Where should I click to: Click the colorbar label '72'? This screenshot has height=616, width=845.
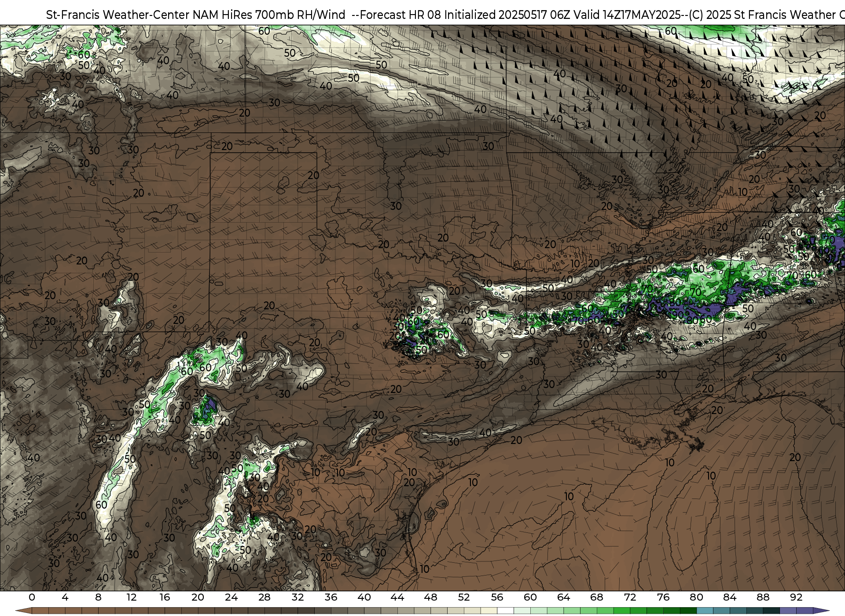[630, 598]
